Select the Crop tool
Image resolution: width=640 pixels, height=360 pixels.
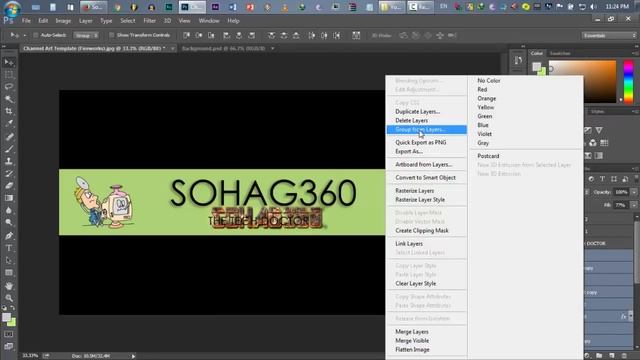click(x=9, y=111)
